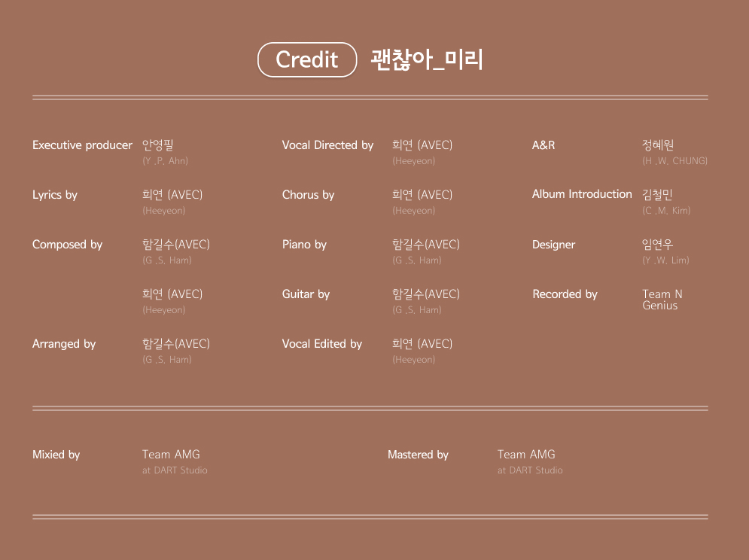This screenshot has width=749, height=560.
Task: Click the A&R label
Action: tap(543, 145)
